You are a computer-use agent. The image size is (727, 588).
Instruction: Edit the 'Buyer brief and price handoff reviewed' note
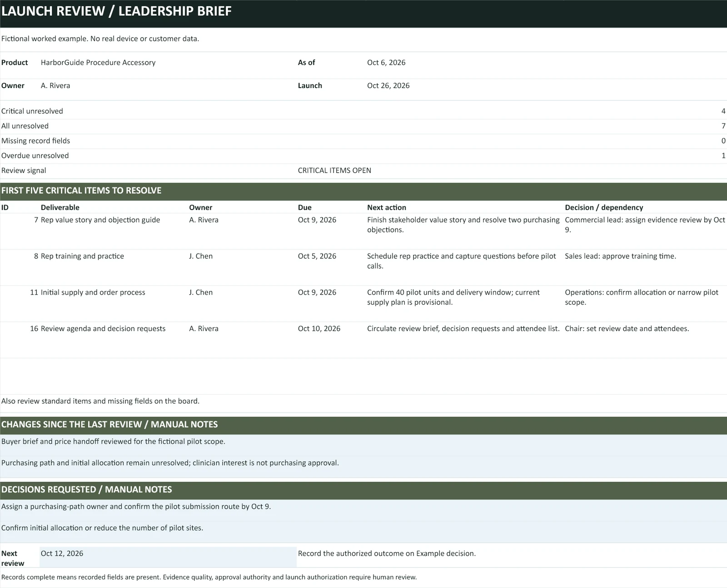coord(363,445)
